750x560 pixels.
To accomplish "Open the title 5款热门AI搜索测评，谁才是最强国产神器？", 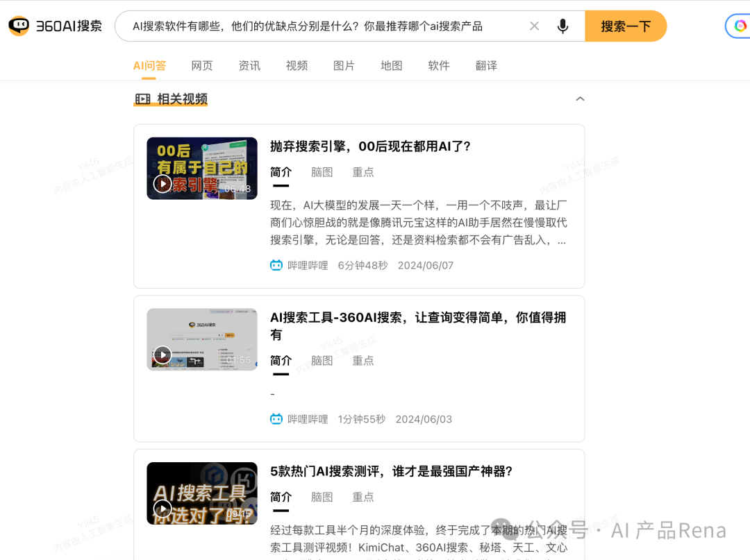I will pyautogui.click(x=391, y=472).
